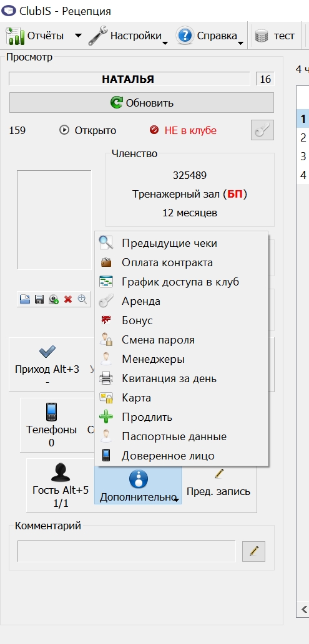Viewport: 309px width, 644px height.
Task: Open photo file icon under photo box
Action: (x=25, y=300)
